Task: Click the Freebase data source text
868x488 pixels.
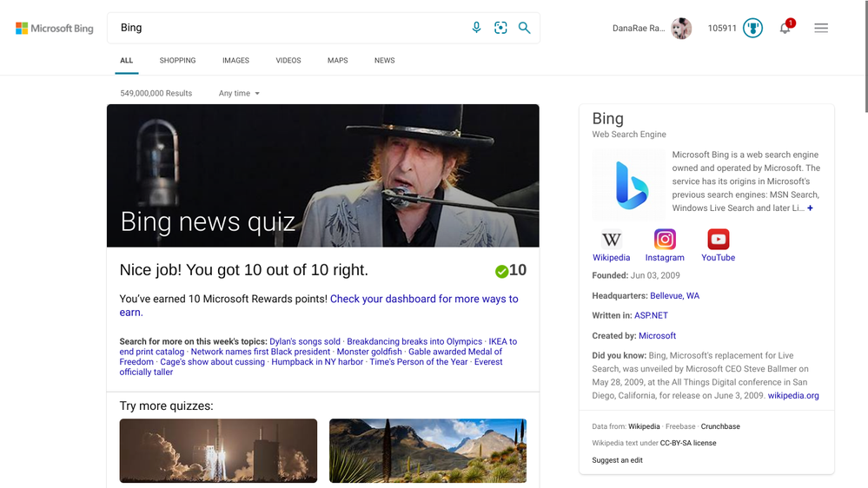Action: pos(680,426)
